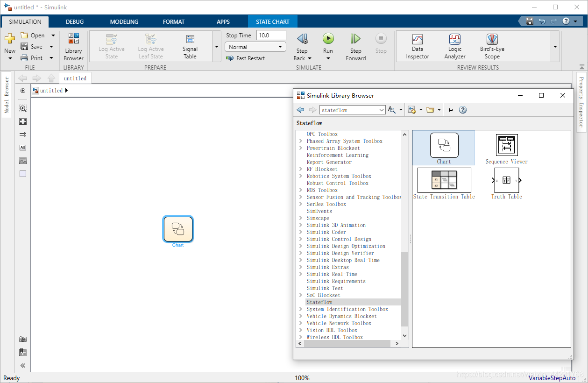Click Step Back simulation button
The height and width of the screenshot is (383, 588).
302,47
